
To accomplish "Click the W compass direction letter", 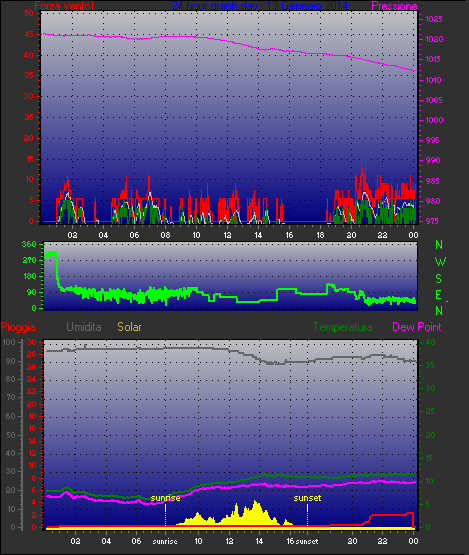I will [440, 262].
